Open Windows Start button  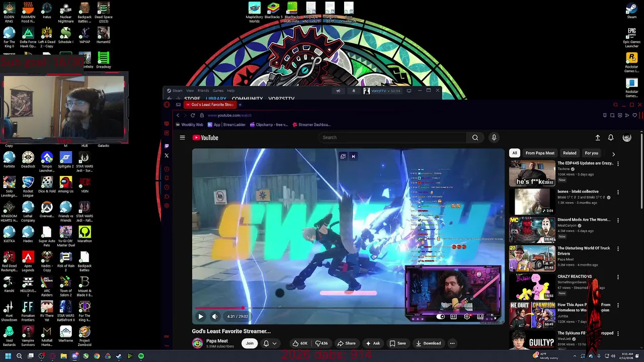(8, 356)
